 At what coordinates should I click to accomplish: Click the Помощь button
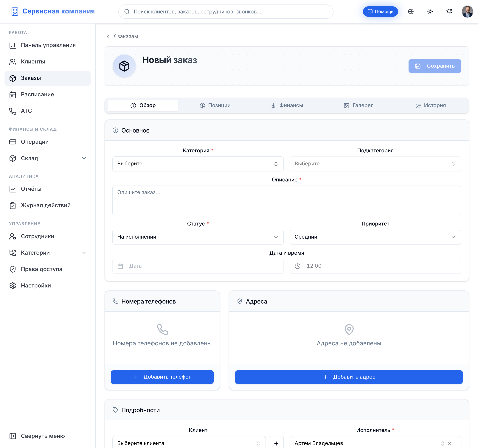[380, 12]
